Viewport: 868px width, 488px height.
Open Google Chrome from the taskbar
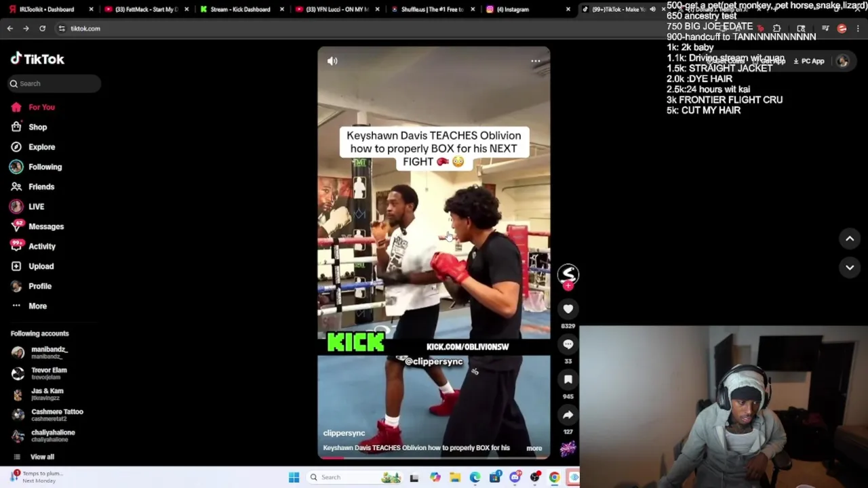coord(555,477)
